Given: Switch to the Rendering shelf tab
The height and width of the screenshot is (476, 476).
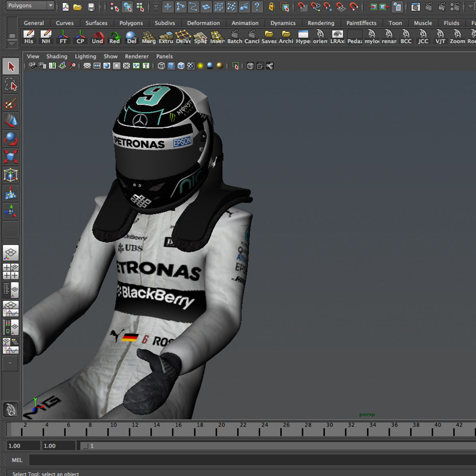Looking at the screenshot, I should point(321,23).
